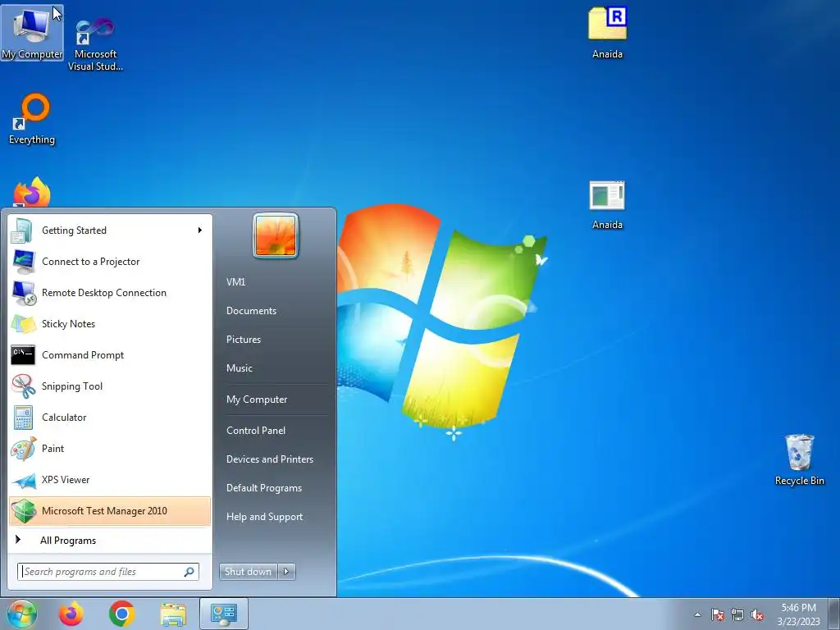Click the Shut down button
Image resolution: width=840 pixels, height=630 pixels.
click(x=249, y=572)
